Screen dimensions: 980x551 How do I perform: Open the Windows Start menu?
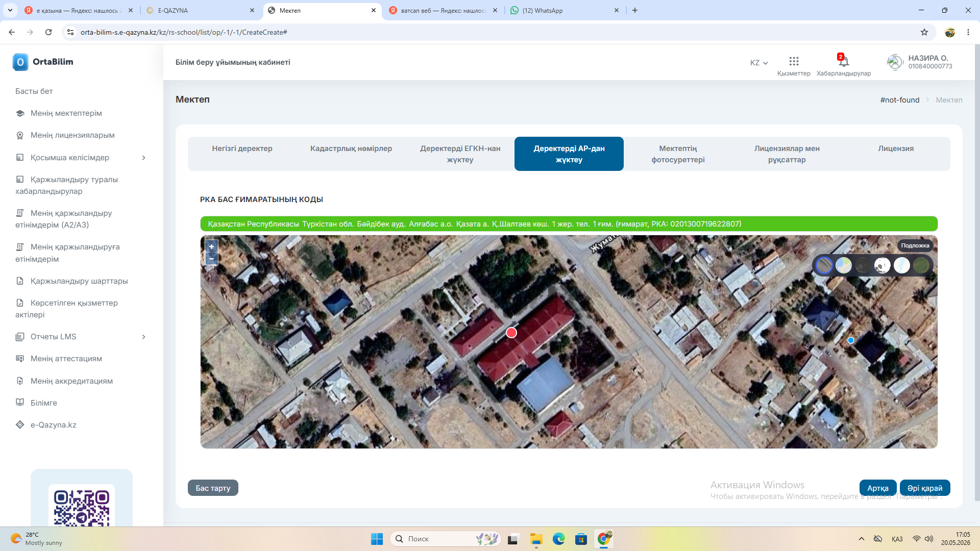(377, 539)
